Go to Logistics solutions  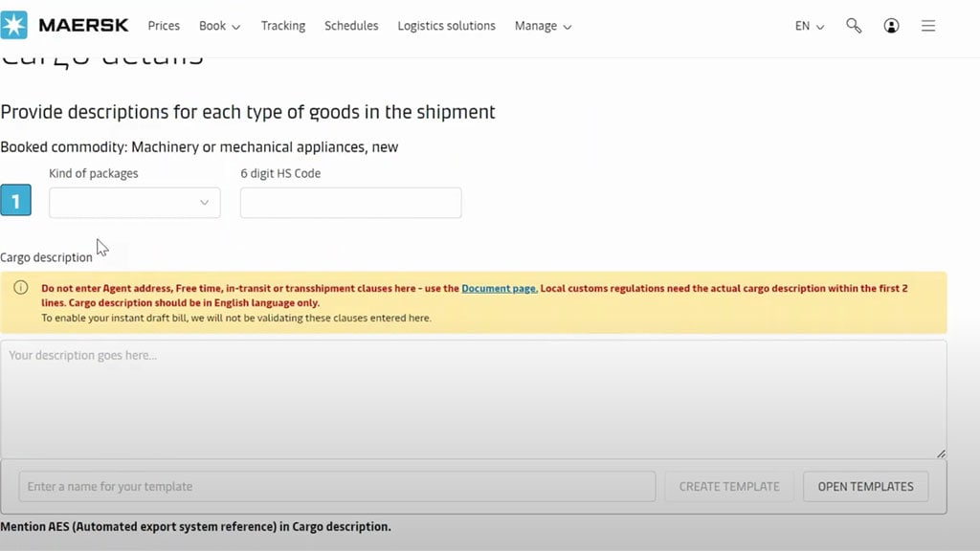coord(446,26)
